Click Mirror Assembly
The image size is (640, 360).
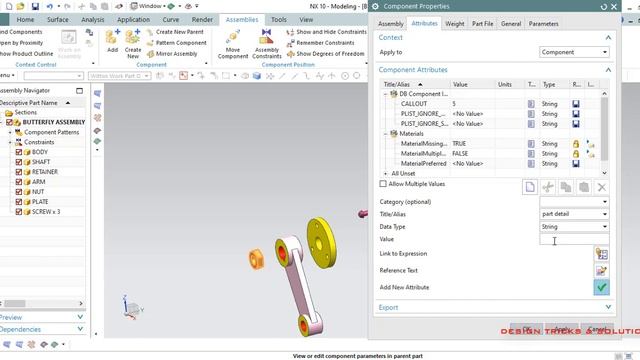pyautogui.click(x=172, y=54)
